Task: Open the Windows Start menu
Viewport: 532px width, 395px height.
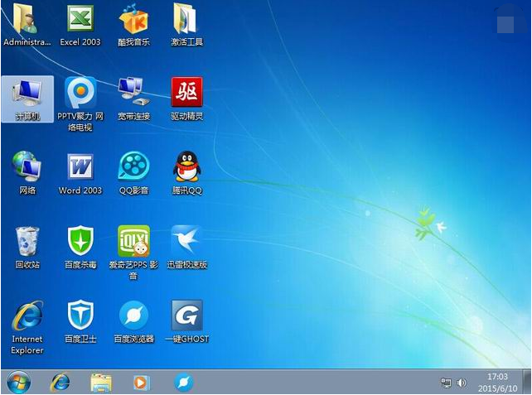Action: (x=18, y=382)
